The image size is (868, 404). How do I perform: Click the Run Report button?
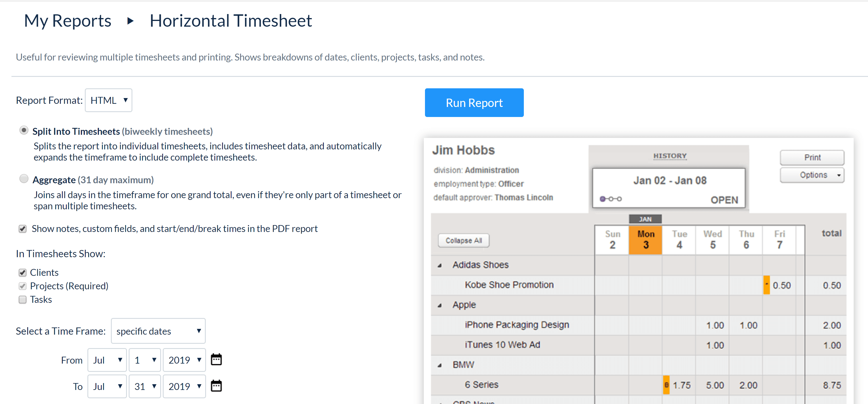point(474,103)
